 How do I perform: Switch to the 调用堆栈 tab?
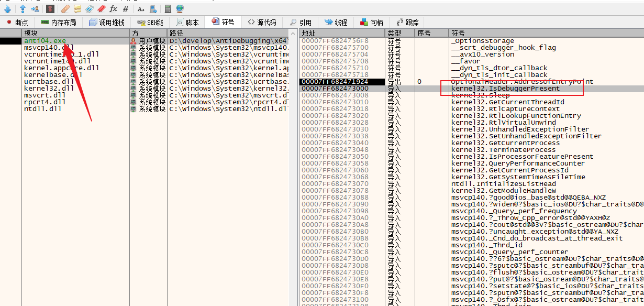pyautogui.click(x=107, y=23)
